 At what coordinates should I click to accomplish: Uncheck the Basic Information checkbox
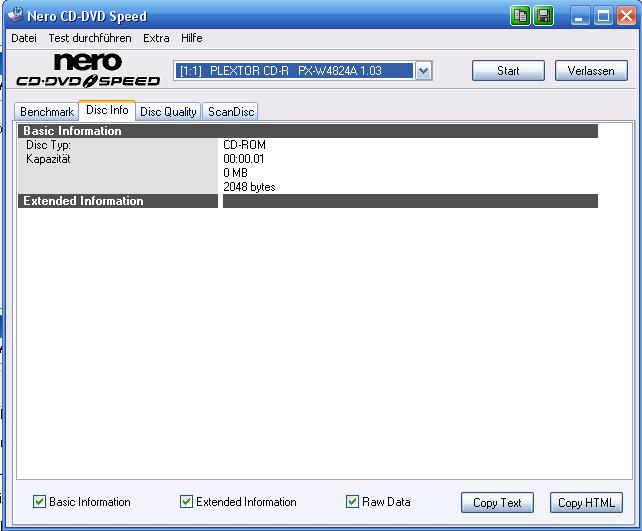pyautogui.click(x=39, y=502)
